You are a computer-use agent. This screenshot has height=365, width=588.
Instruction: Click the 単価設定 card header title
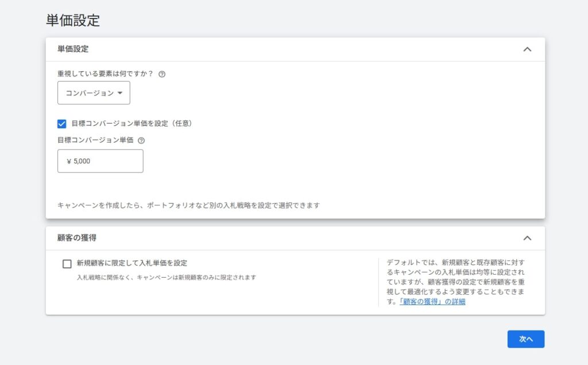[x=73, y=49]
